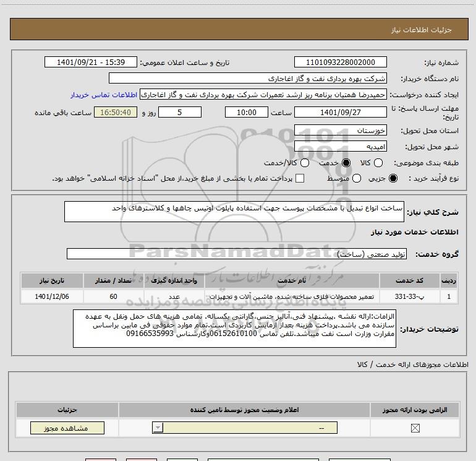Click the نام خدمت column header
Viewport: 476px width, 461px height.
point(292,280)
